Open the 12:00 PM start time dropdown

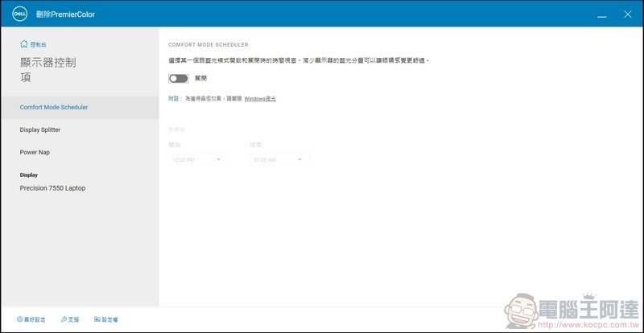point(196,160)
